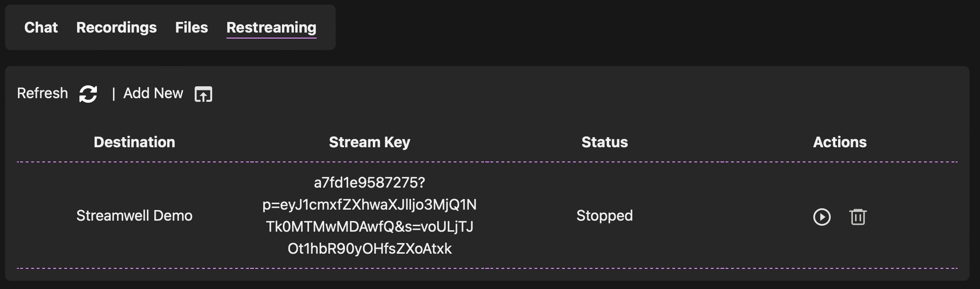Viewport: 980px width, 289px height.
Task: Switch to the Chat tab
Action: pos(41,28)
